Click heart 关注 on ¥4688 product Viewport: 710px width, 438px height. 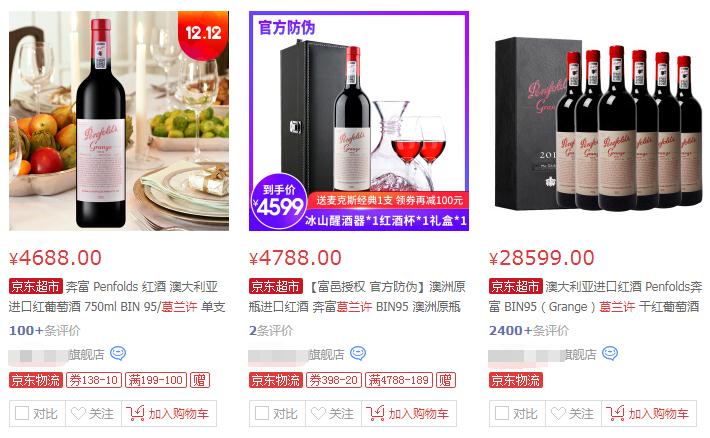point(93,414)
